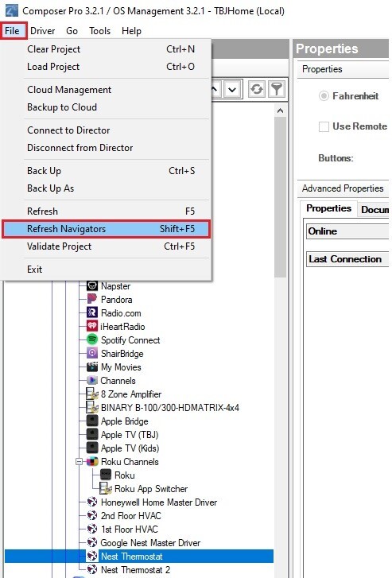Choose Load Project menu entry
Image resolution: width=392 pixels, height=578 pixels.
tap(107, 67)
